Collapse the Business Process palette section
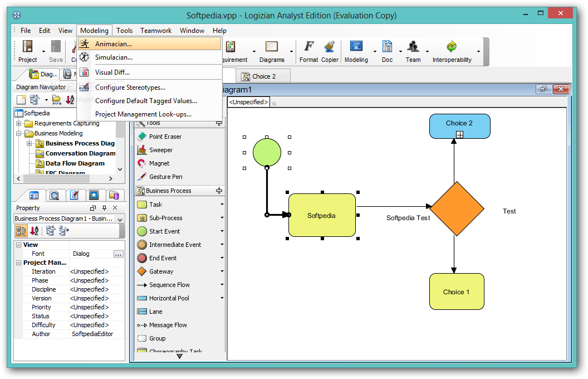Viewport: 588px width, 379px height. (x=219, y=191)
